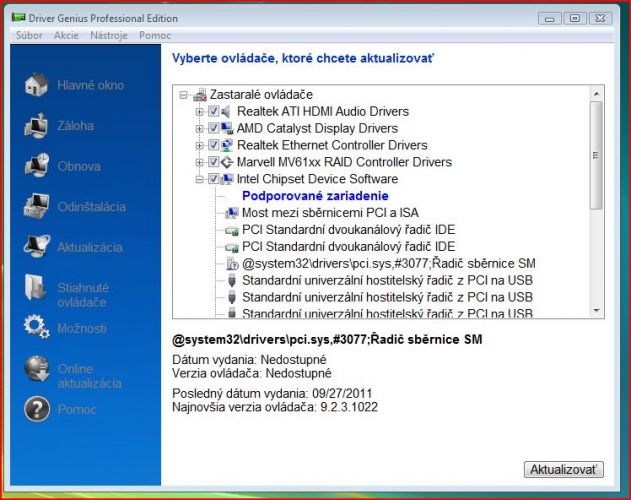631x500 pixels.
Task: Open the Možnosti sidebar label
Action: [x=82, y=329]
